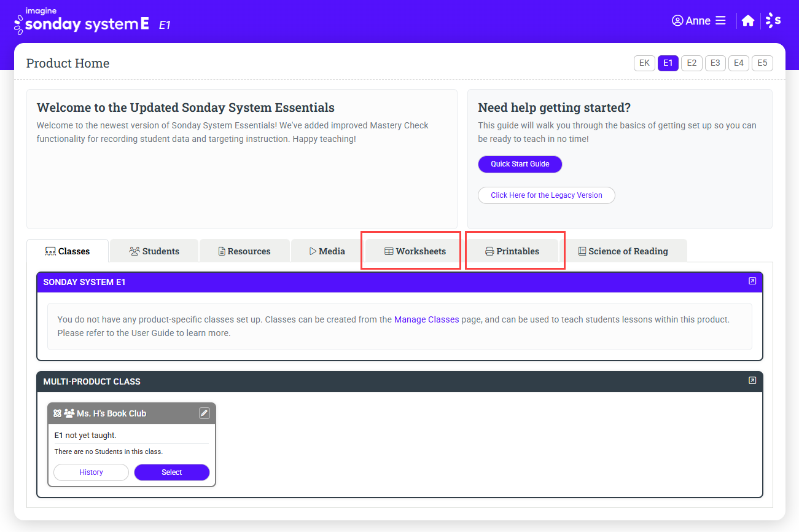Click the Anne user profile icon
Screen dimensions: 799x532
[677, 21]
